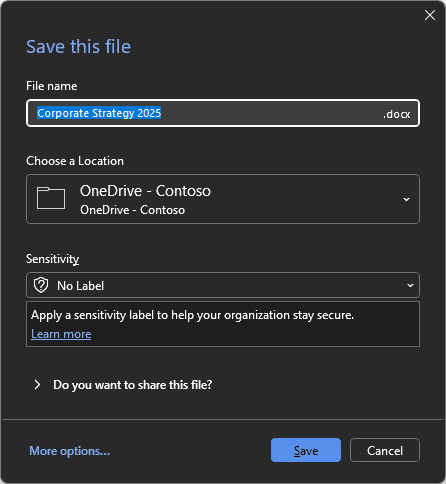Click the sensitivity label info message text
Screen dimensions: 446x484
pyautogui.click(x=192, y=315)
